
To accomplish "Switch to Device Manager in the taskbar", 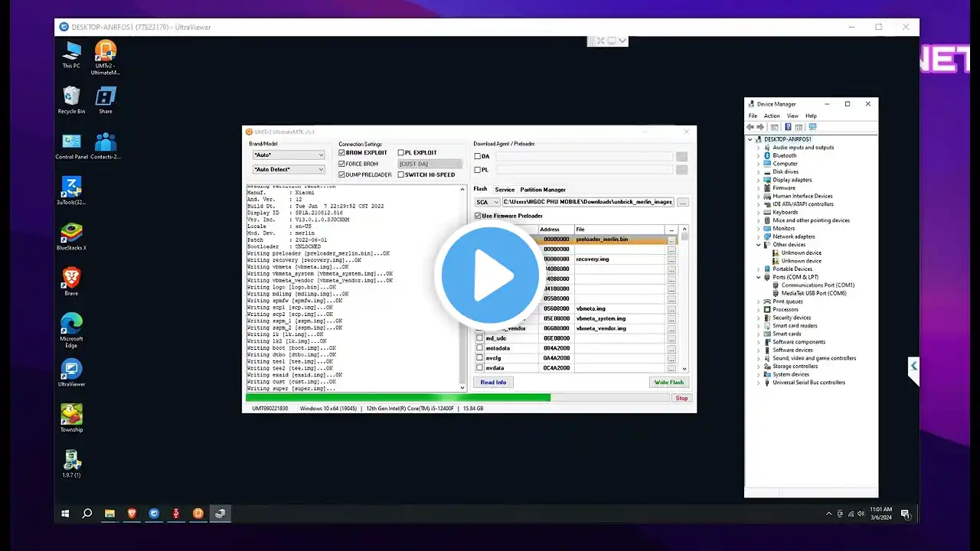I will tap(220, 514).
